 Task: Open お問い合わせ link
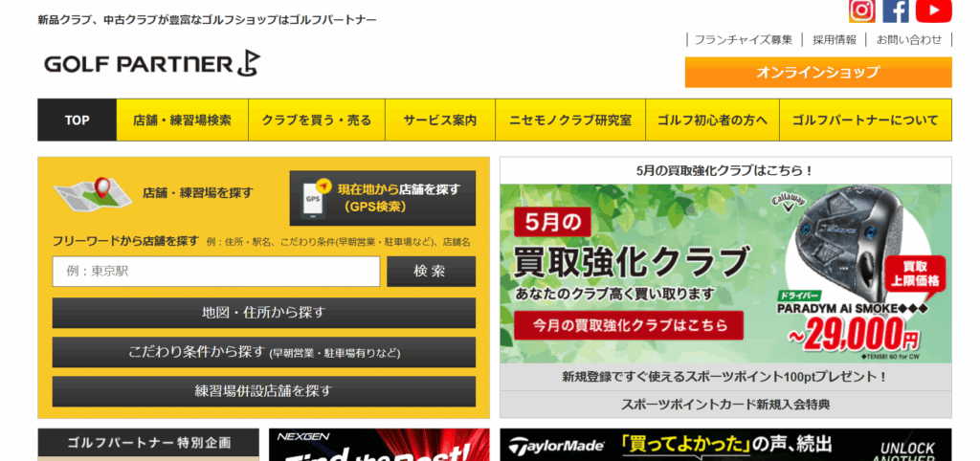pyautogui.click(x=909, y=39)
